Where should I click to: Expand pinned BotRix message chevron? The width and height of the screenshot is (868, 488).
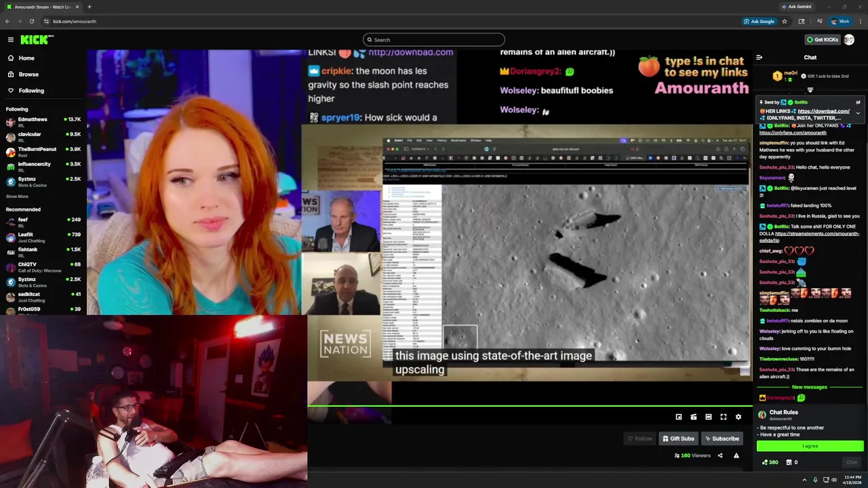(858, 113)
